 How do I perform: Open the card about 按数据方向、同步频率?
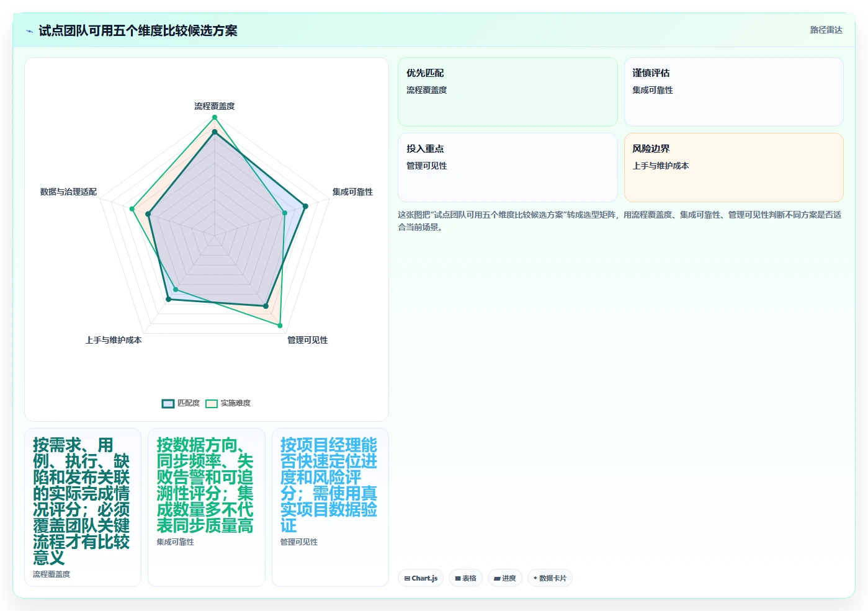[x=206, y=507]
